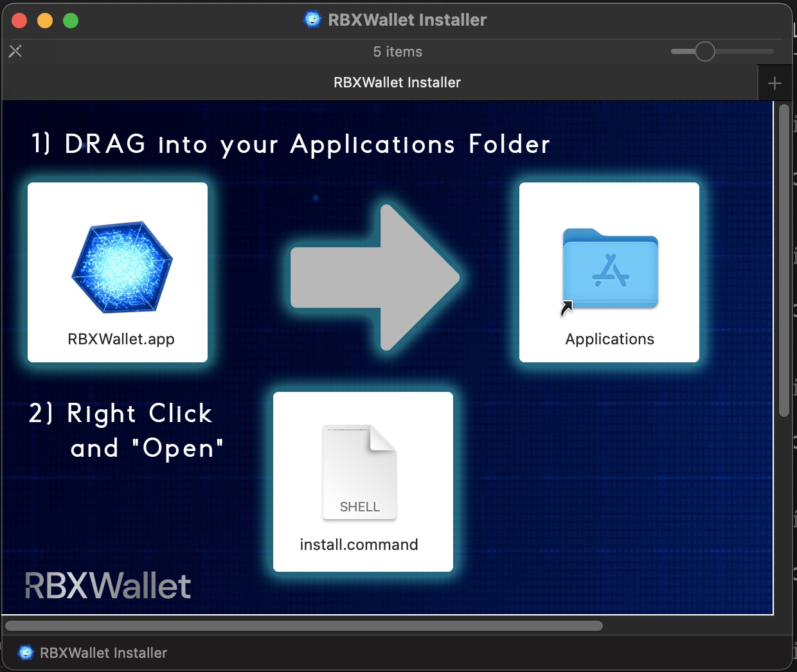Select the RBXWallet.app hexagon icon
The height and width of the screenshot is (672, 797).
[x=122, y=267]
